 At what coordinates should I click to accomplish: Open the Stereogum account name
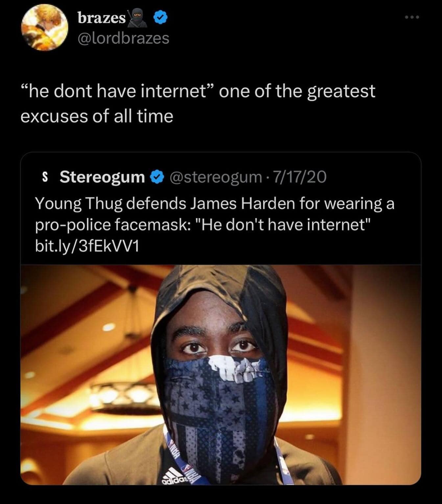(102, 177)
